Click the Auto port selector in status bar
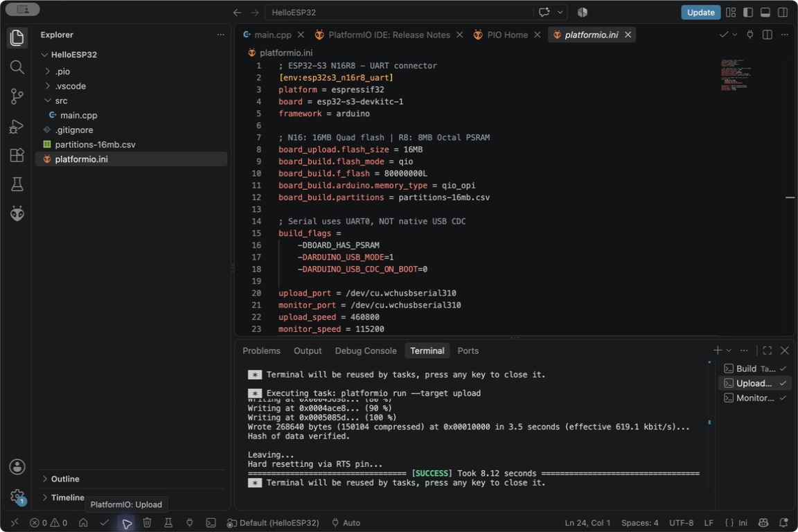The width and height of the screenshot is (798, 532). (x=346, y=522)
